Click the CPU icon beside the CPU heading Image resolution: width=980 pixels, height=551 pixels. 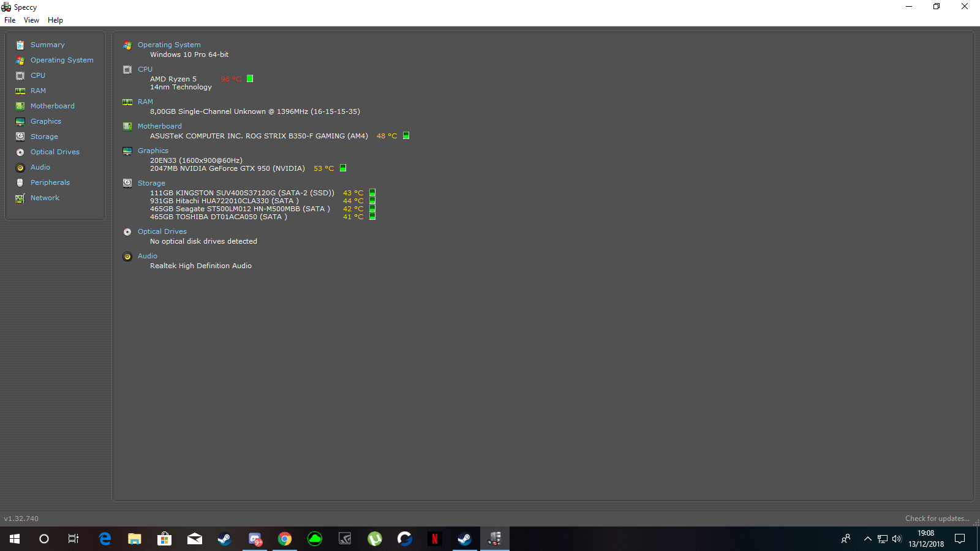(127, 69)
